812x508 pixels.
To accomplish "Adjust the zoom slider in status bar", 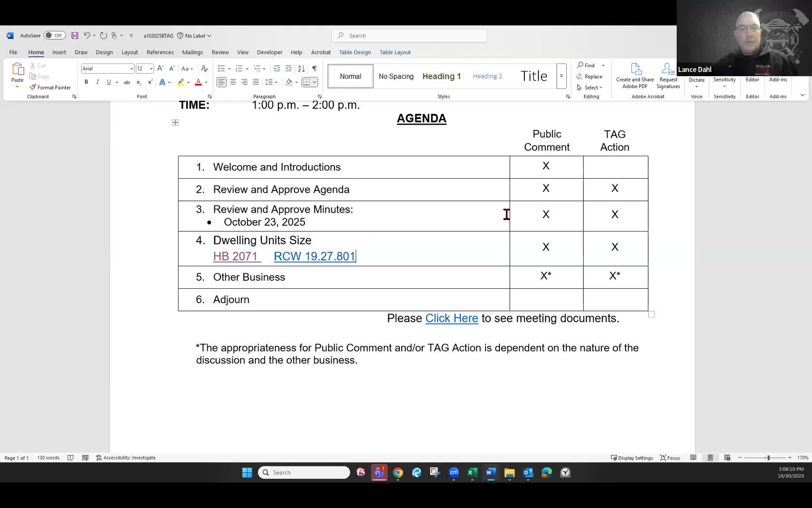I will click(x=768, y=458).
